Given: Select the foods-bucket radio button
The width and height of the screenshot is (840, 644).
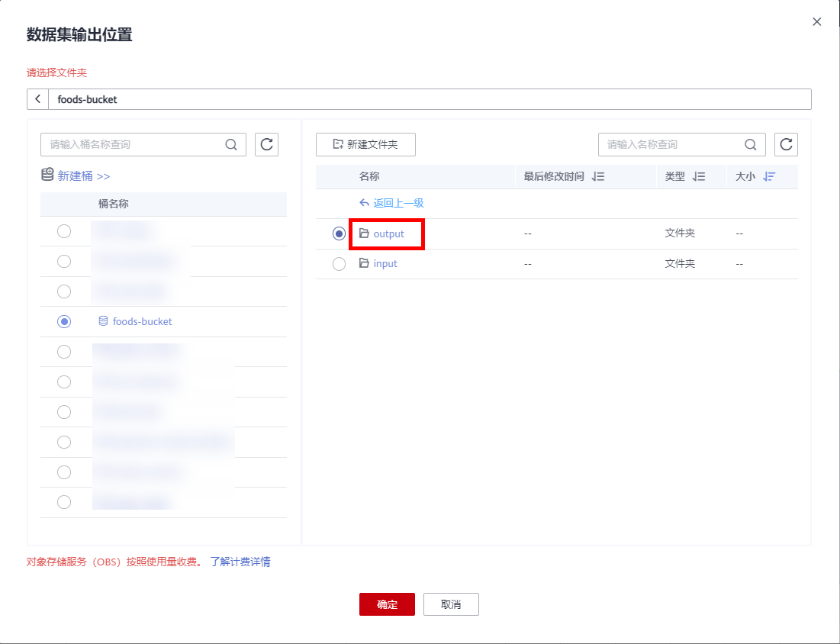Looking at the screenshot, I should 64,322.
